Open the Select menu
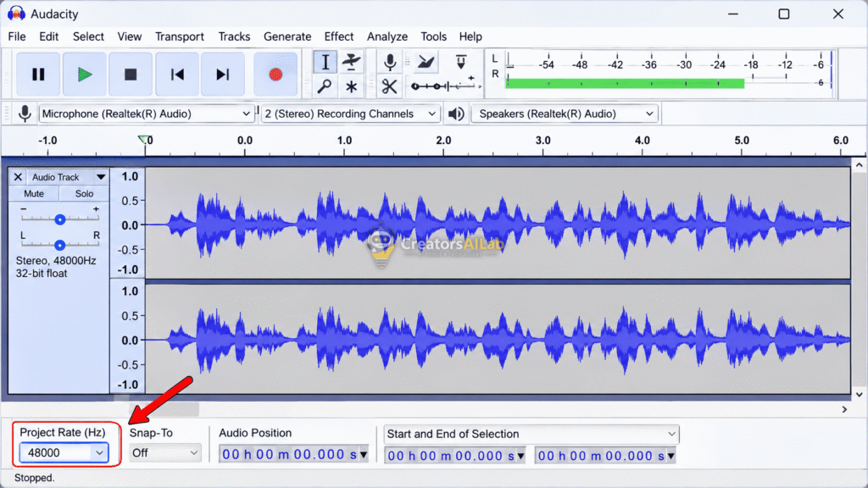 coord(88,36)
